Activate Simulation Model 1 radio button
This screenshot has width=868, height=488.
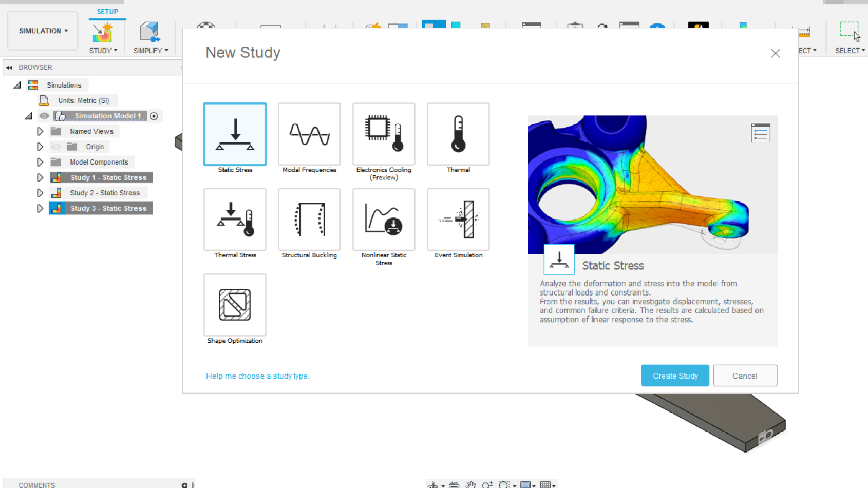[x=154, y=116]
